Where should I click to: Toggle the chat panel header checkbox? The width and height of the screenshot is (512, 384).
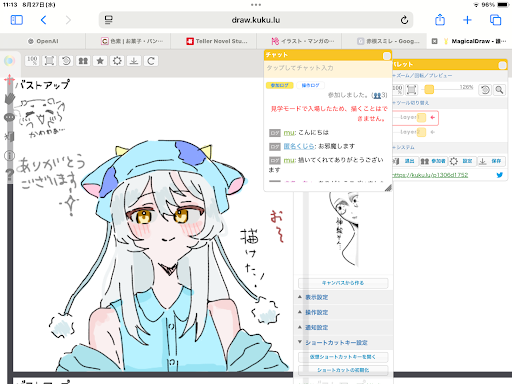386,56
